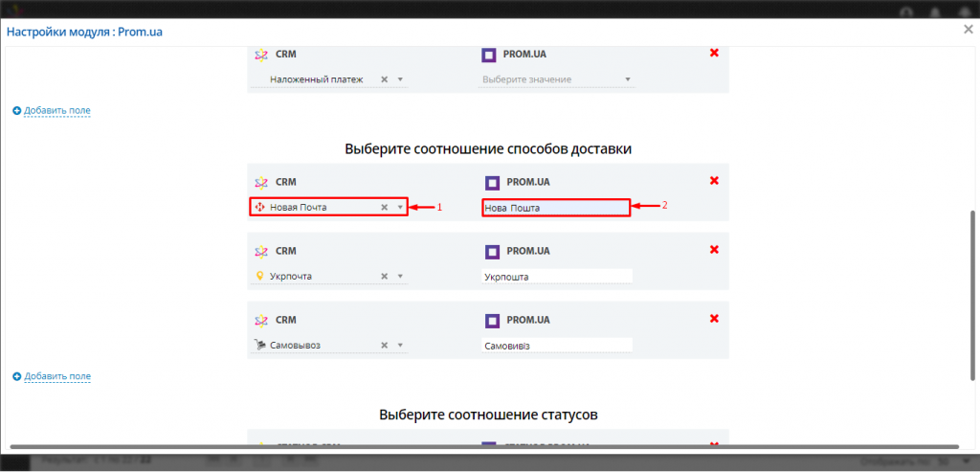Click the plus icon of lower Добавить поле
The height and width of the screenshot is (472, 980).
17,376
